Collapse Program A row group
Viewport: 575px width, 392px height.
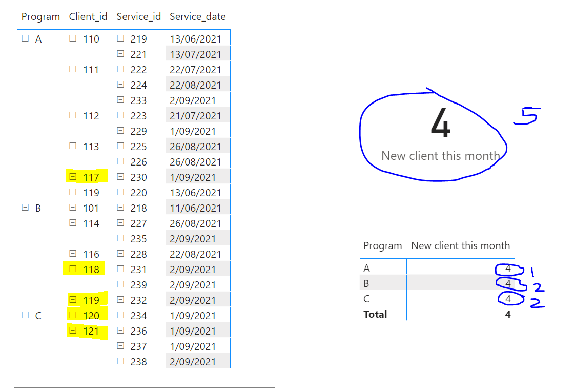tap(25, 38)
